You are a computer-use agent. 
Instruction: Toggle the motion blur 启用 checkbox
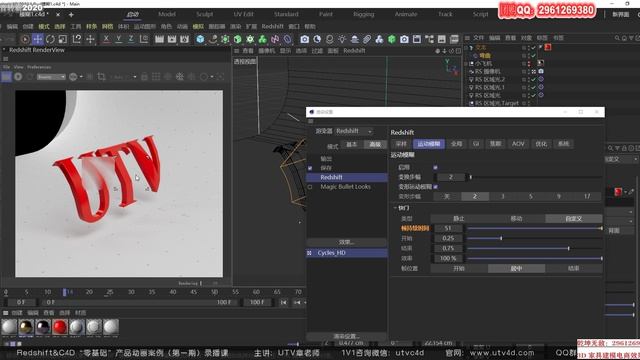click(x=435, y=167)
